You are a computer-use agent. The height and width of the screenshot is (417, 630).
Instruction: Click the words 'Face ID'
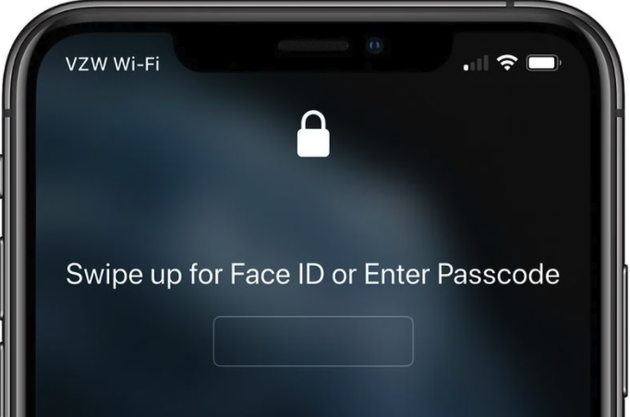pyautogui.click(x=277, y=274)
